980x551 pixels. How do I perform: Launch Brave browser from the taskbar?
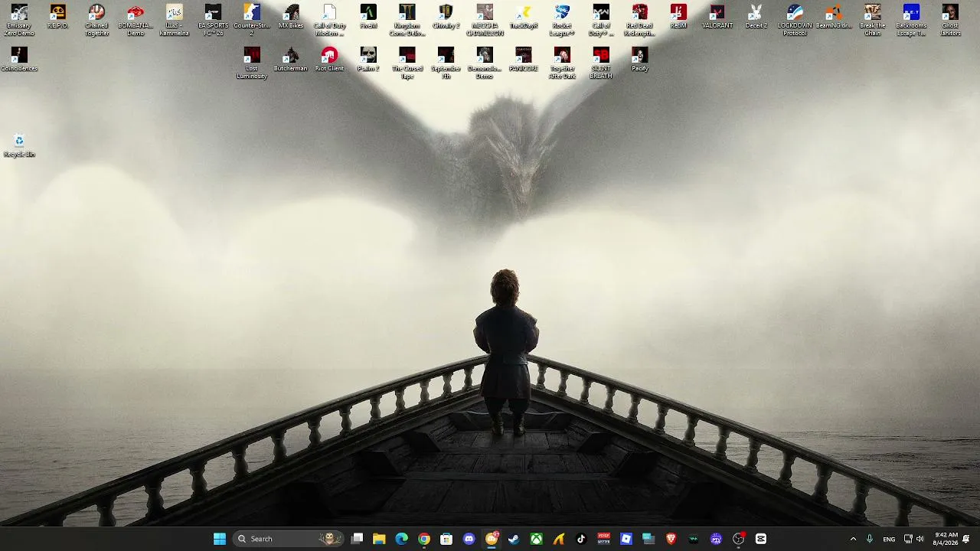coord(671,539)
